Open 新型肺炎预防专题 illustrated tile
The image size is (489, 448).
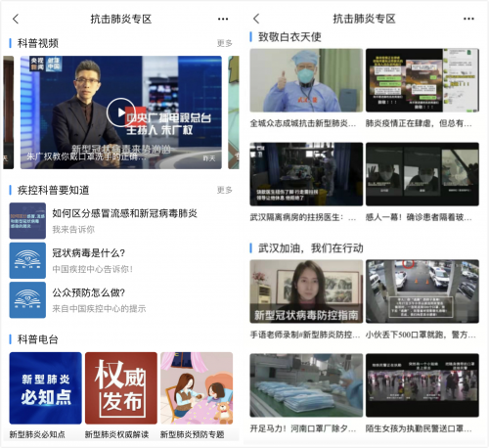click(197, 388)
